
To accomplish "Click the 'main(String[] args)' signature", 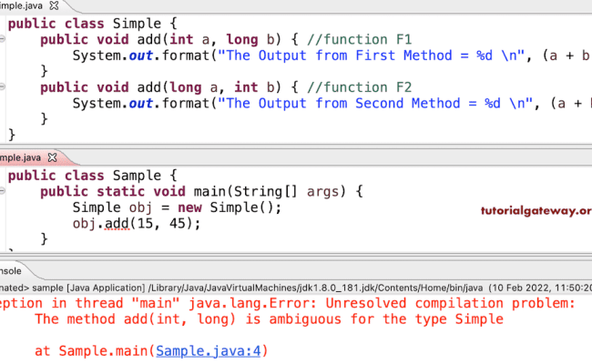I will [x=270, y=192].
